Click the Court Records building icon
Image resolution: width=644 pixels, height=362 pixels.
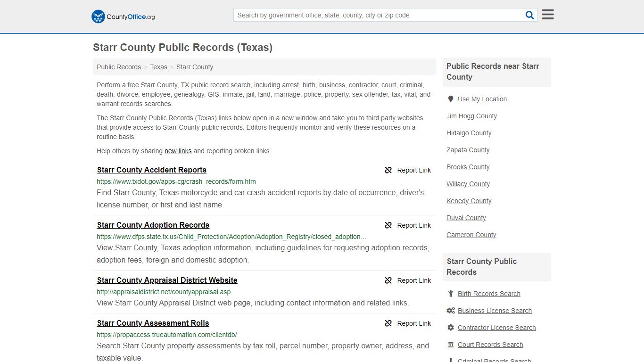coord(451,345)
